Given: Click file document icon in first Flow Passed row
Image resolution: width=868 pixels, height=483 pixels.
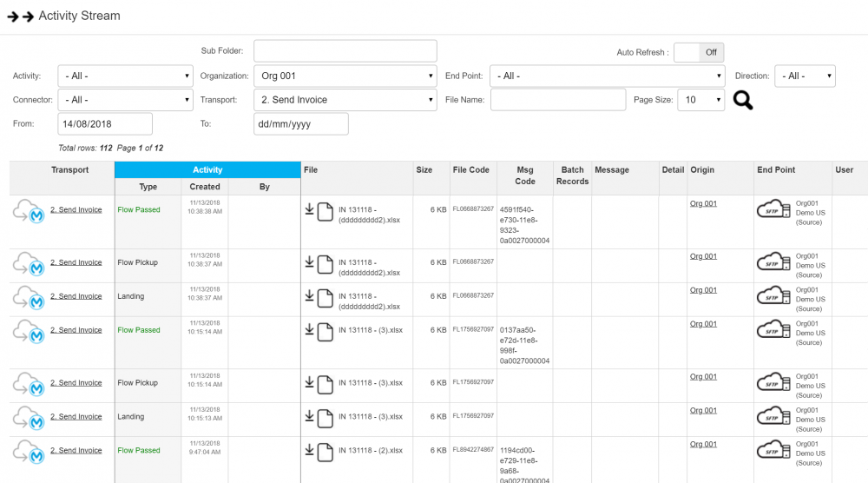Looking at the screenshot, I should (x=325, y=213).
